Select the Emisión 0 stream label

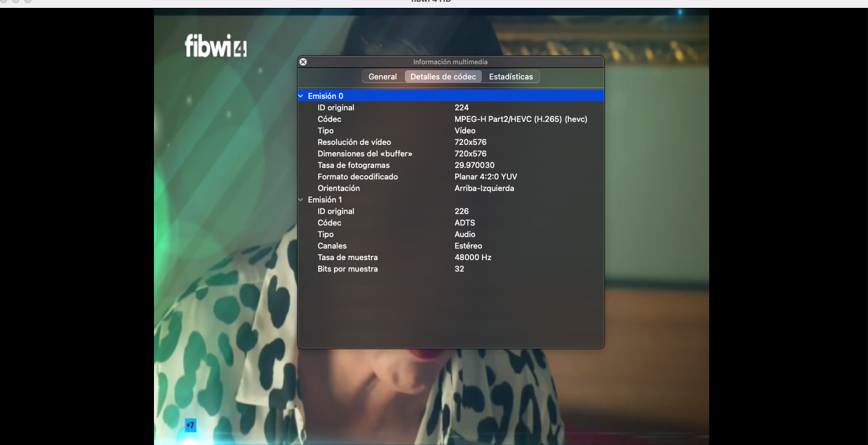point(326,96)
